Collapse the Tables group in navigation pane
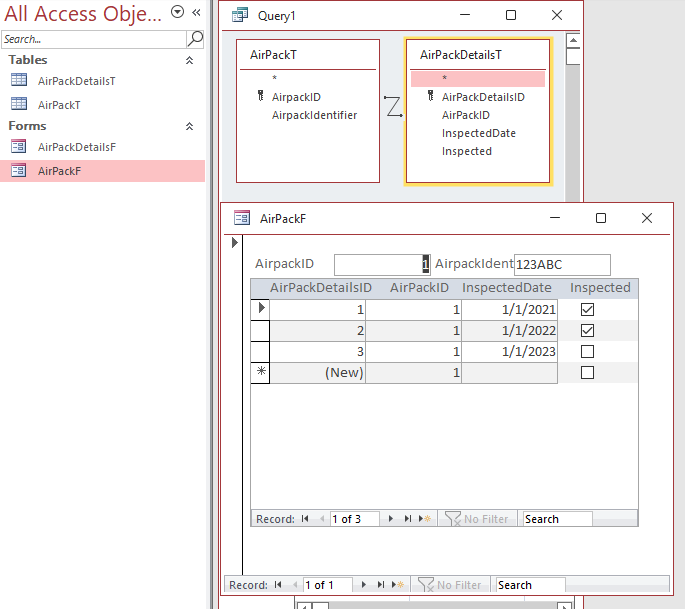This screenshot has height=609, width=685. pos(189,60)
